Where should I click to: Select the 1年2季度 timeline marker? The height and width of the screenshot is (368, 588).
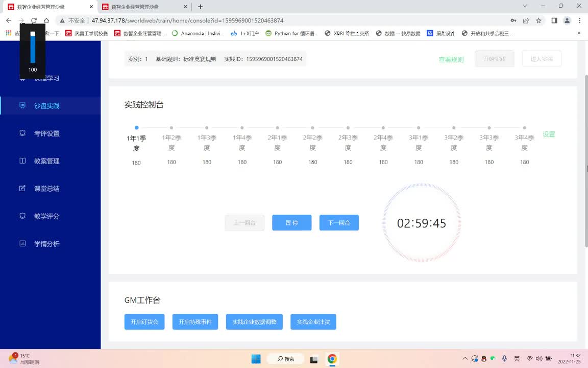tap(171, 128)
